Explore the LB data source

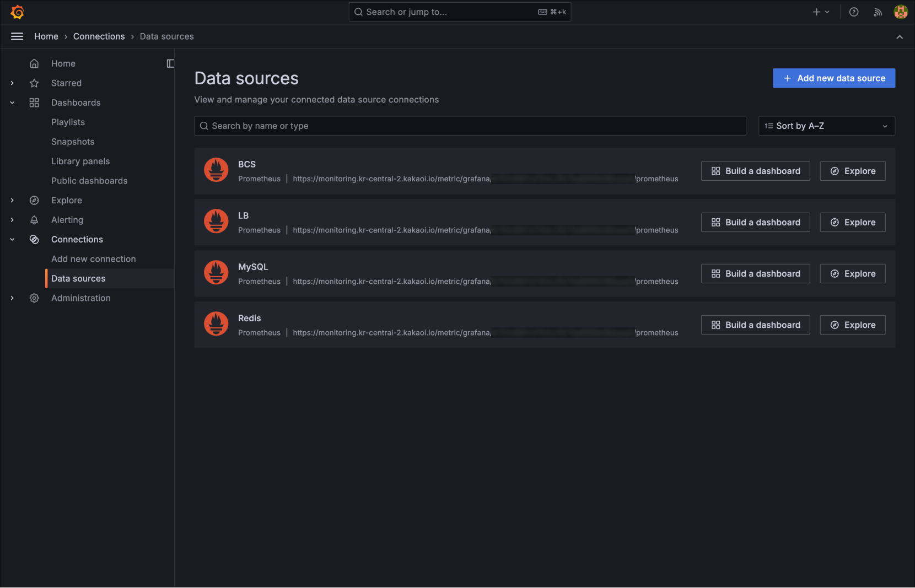pos(853,222)
